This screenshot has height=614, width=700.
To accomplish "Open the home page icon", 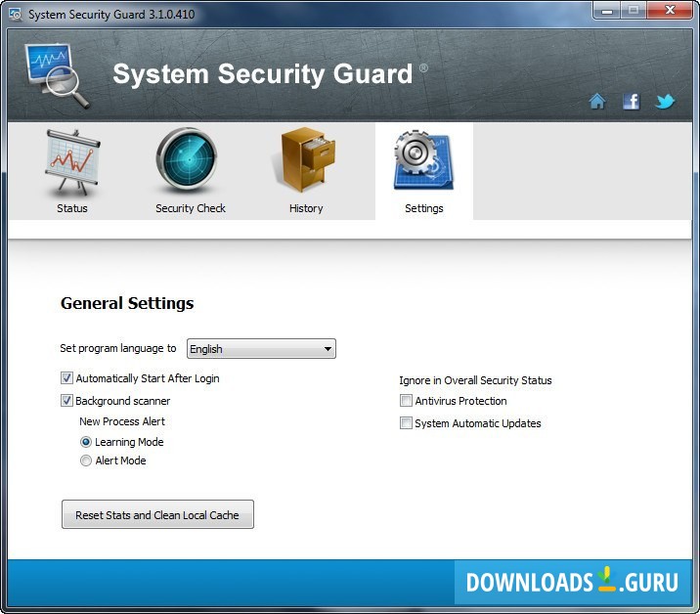I will 597,102.
